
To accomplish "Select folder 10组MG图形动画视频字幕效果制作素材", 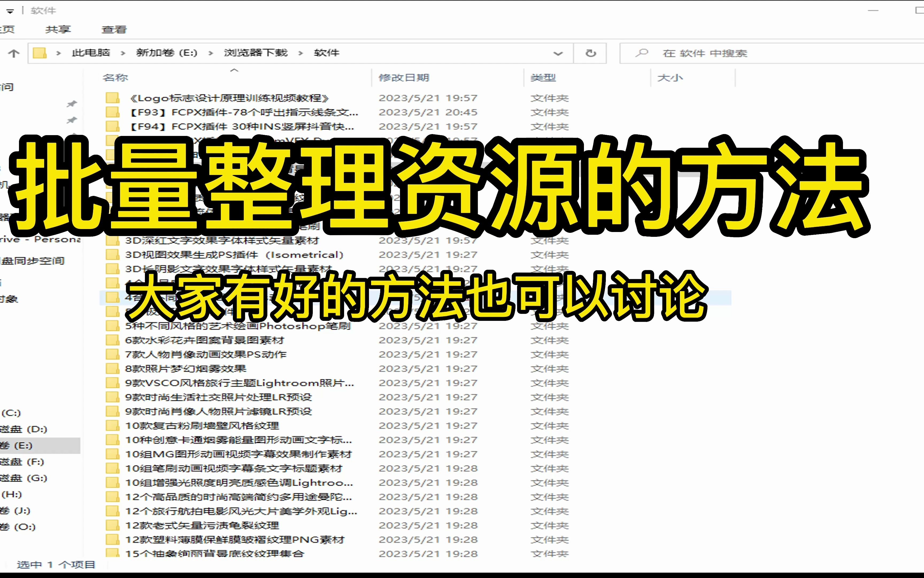I will pyautogui.click(x=239, y=454).
